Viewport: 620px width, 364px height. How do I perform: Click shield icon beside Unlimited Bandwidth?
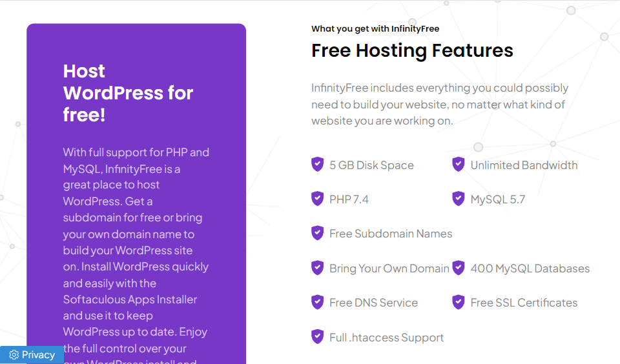458,164
